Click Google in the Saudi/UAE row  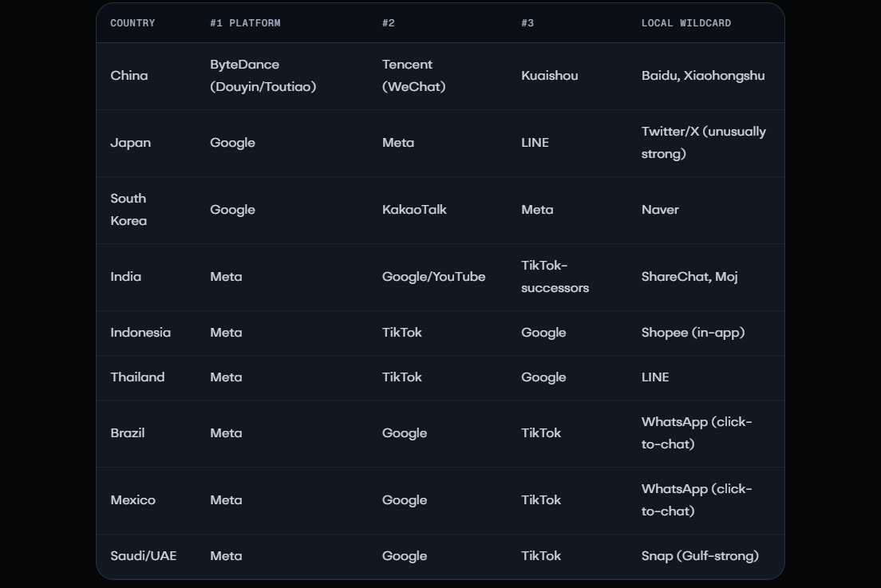(x=405, y=556)
